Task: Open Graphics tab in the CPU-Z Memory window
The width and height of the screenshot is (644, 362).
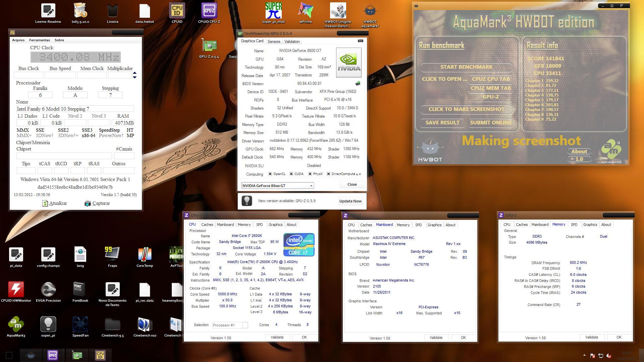Action: pos(590,225)
